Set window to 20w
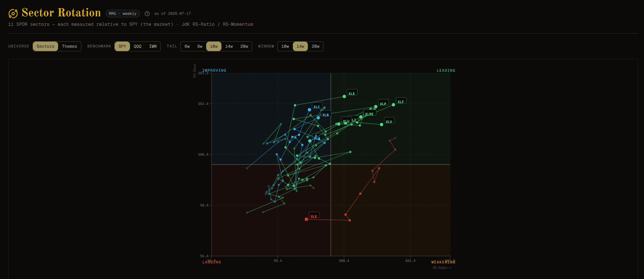The image size is (644, 279). (316, 46)
